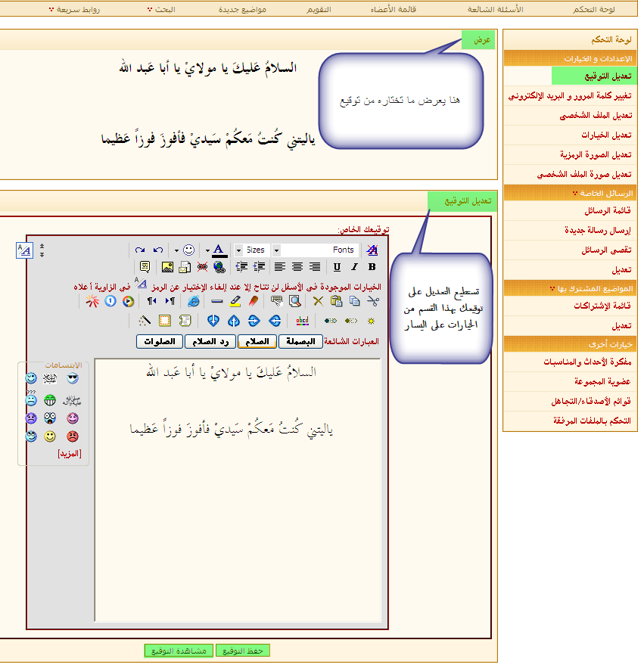Expand the smiley picker dropdown arrow

click(176, 250)
